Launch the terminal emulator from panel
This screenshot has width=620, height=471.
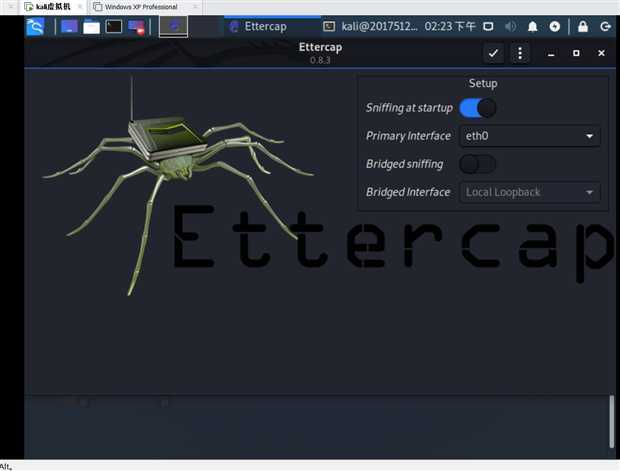(114, 26)
